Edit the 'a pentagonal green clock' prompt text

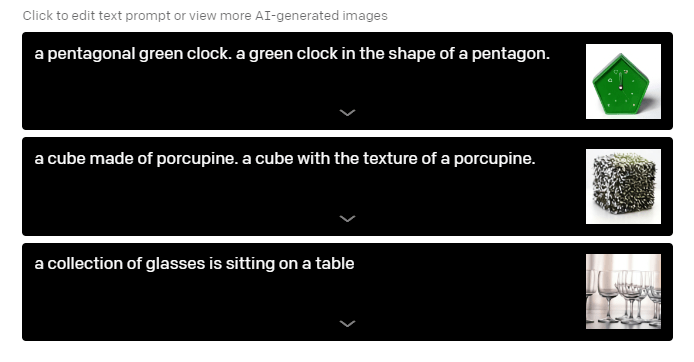click(x=292, y=54)
